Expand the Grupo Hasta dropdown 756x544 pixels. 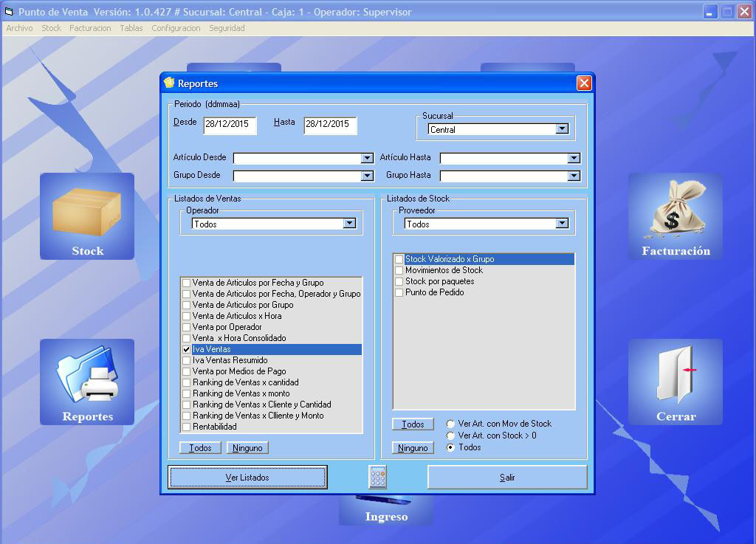click(574, 176)
